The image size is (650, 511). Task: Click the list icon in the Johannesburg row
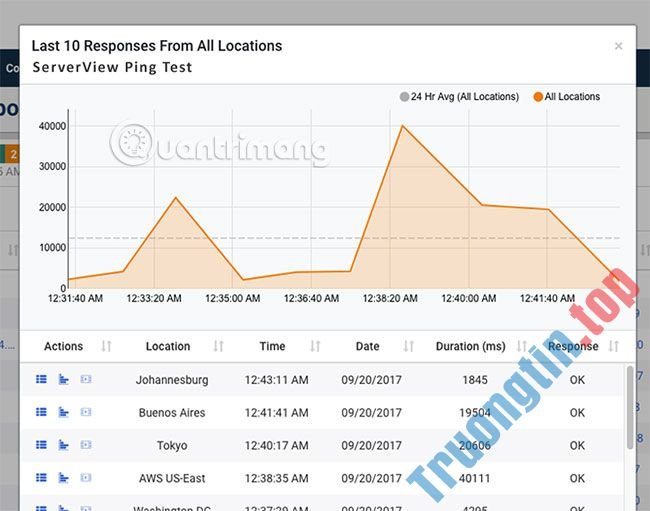41,380
